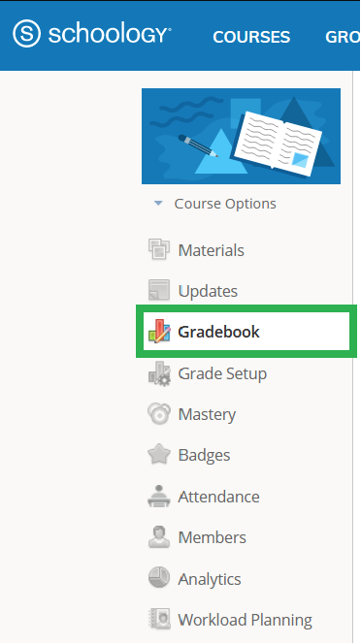
Task: Open the Grade Setup gear chart icon
Action: (x=159, y=373)
